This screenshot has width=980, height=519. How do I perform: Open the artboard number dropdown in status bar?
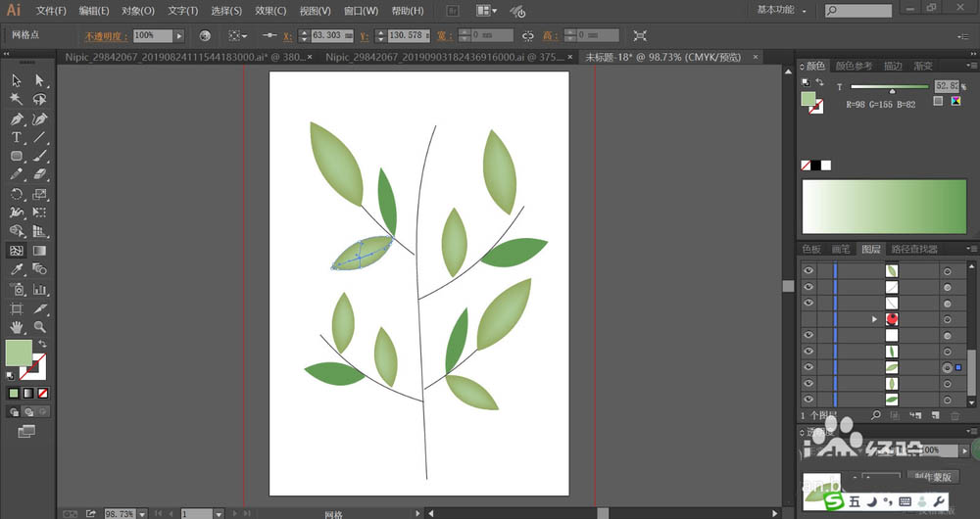coord(219,514)
